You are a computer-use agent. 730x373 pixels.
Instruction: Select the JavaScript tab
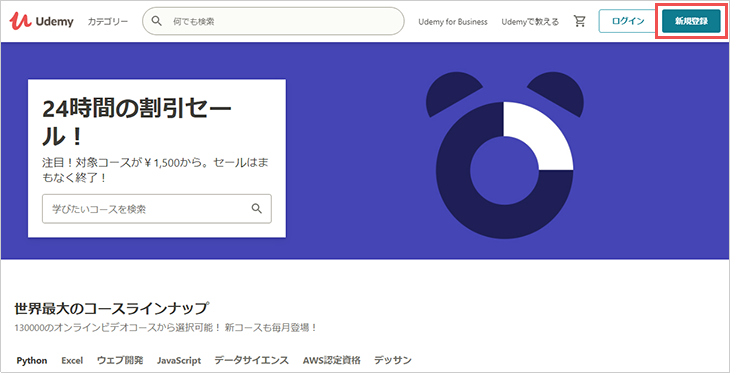click(179, 360)
